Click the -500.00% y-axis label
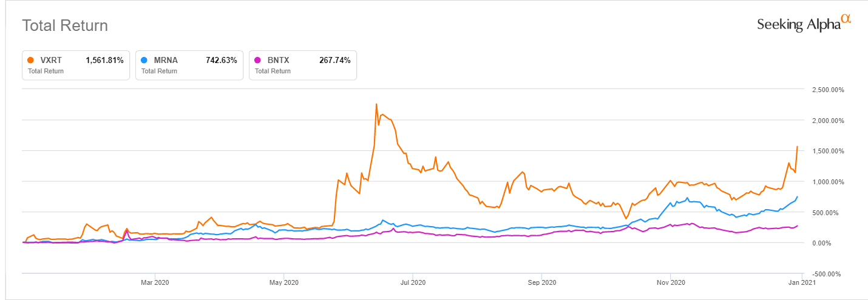Screen dimensions: 868x300 click(x=829, y=274)
